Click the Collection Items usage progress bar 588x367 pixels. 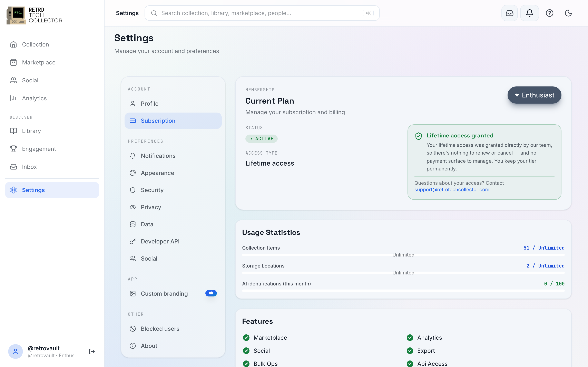[x=403, y=255]
